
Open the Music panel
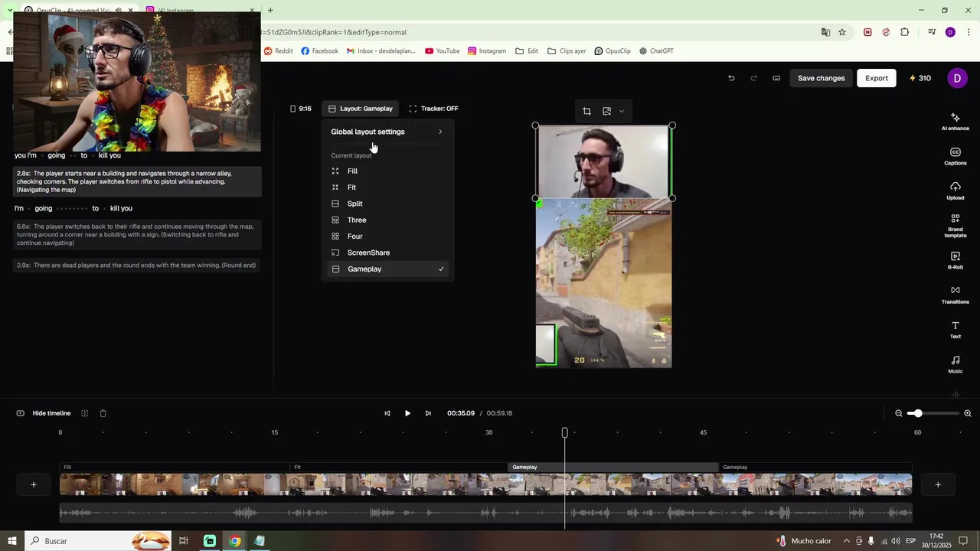pos(955,364)
